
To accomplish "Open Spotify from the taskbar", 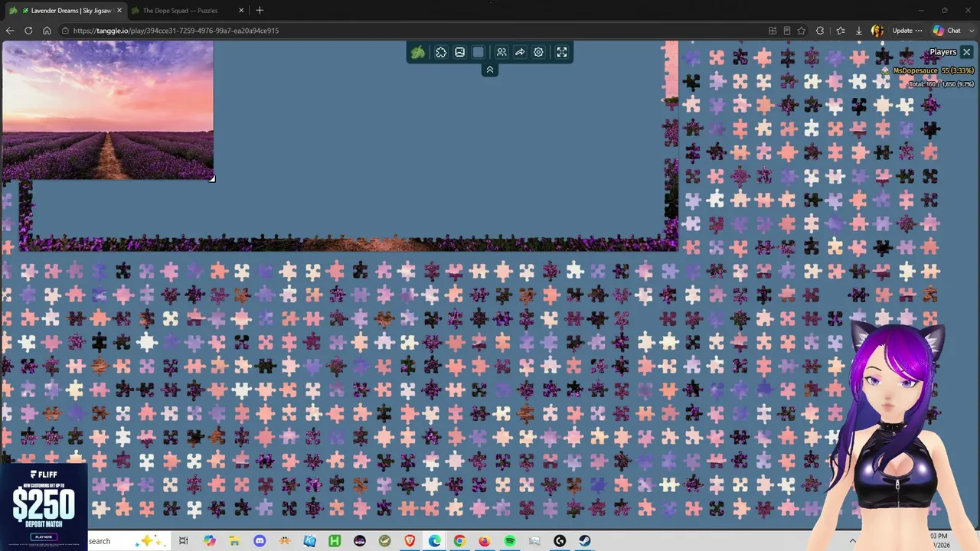I will pyautogui.click(x=510, y=541).
